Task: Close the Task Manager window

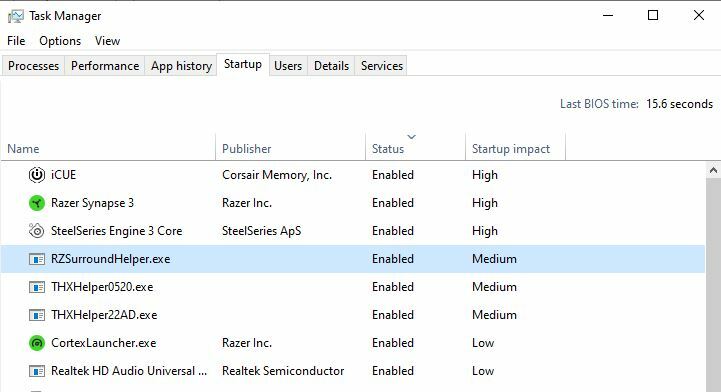Action: [698, 16]
